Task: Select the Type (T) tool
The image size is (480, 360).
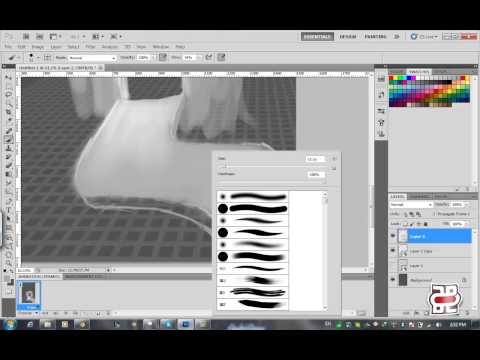Action: point(8,210)
